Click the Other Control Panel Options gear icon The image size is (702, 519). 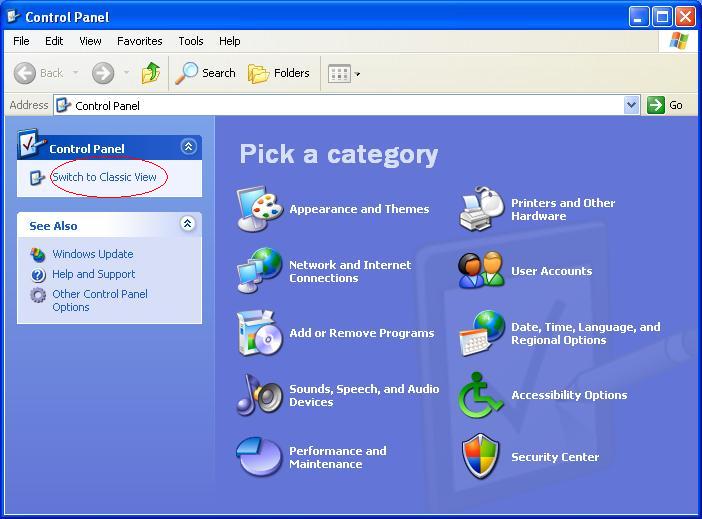(x=38, y=295)
